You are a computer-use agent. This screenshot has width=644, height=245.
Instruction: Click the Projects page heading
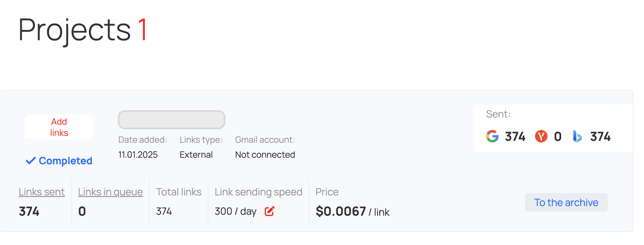[74, 30]
